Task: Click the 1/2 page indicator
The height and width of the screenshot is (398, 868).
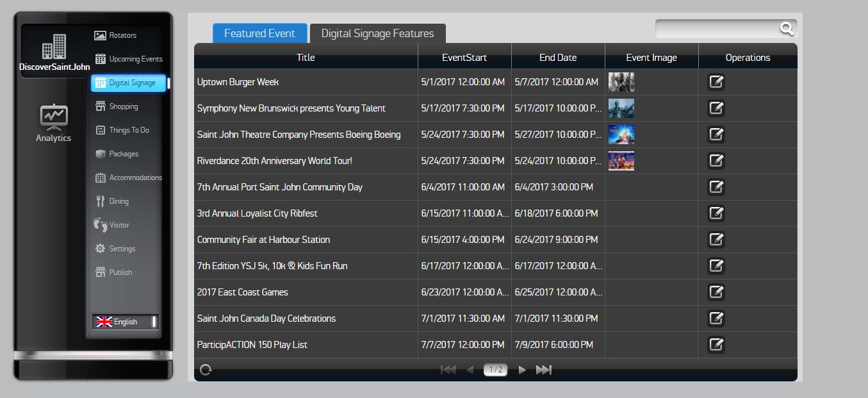Action: (x=496, y=370)
